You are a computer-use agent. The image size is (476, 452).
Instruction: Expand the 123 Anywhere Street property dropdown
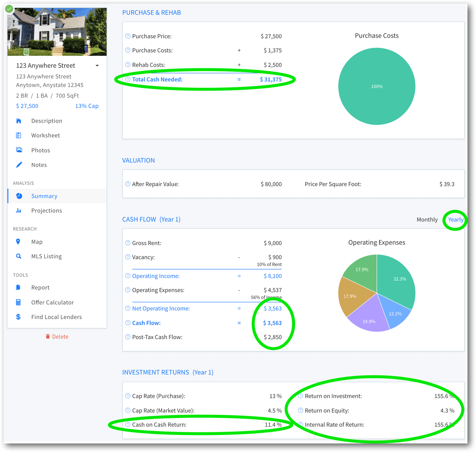click(x=97, y=66)
